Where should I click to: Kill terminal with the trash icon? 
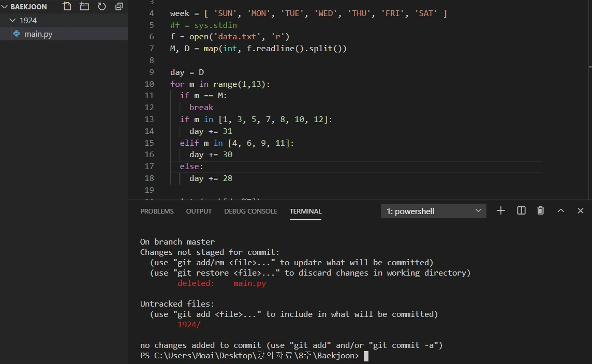[x=541, y=210]
